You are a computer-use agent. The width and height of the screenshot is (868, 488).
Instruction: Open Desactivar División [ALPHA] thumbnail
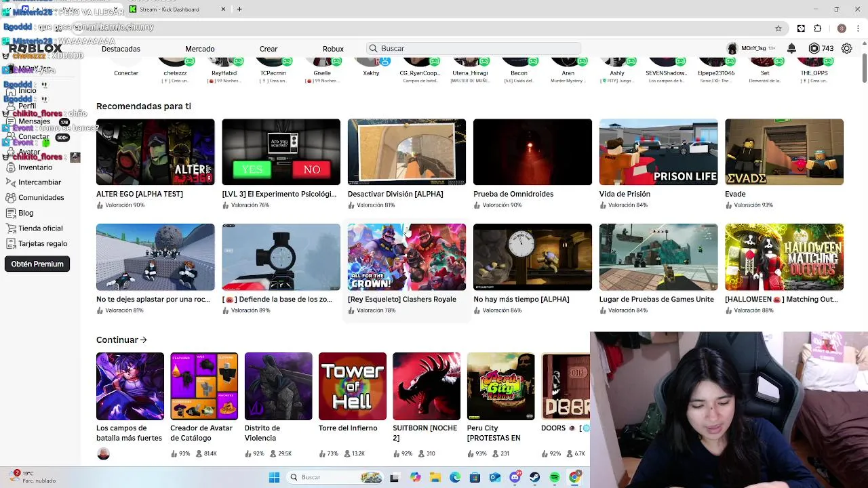point(407,152)
